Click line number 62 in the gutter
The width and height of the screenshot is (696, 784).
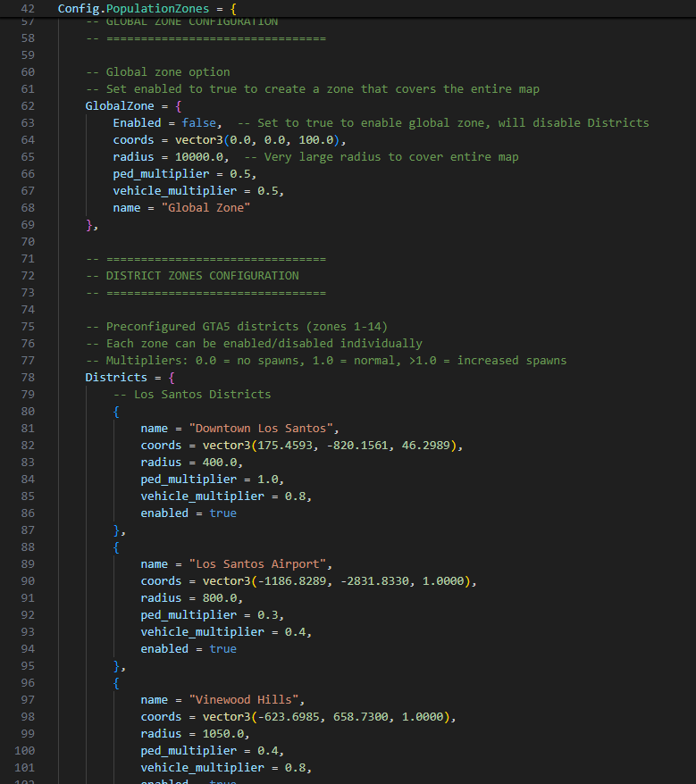tap(27, 105)
